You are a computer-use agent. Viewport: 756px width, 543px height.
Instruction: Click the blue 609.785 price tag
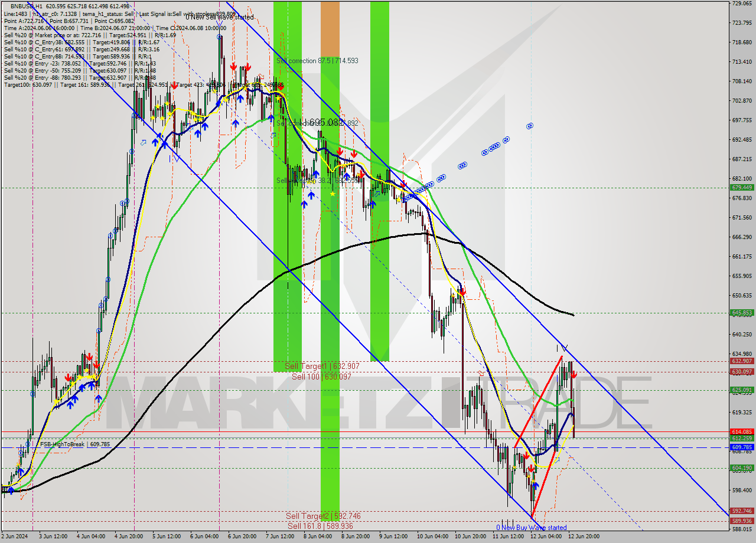pyautogui.click(x=742, y=447)
